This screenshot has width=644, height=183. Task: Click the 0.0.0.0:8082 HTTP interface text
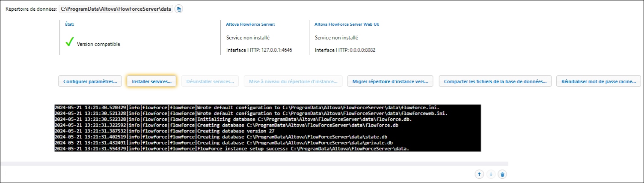click(345, 51)
